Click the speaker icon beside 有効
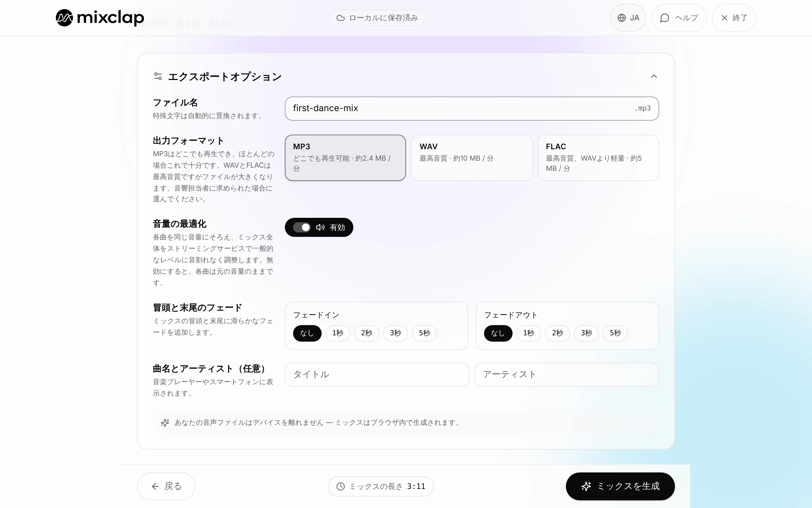This screenshot has height=508, width=812. click(320, 227)
